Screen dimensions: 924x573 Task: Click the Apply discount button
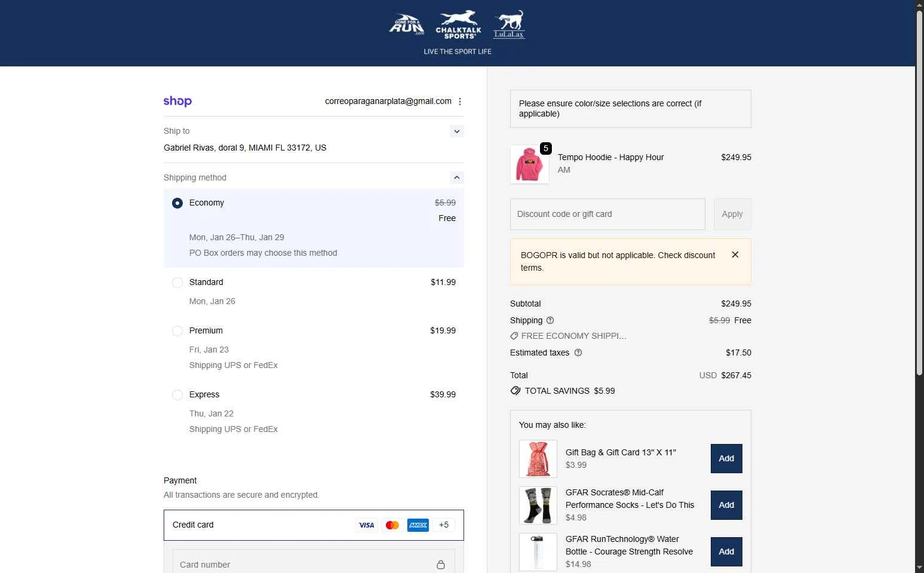[732, 214]
